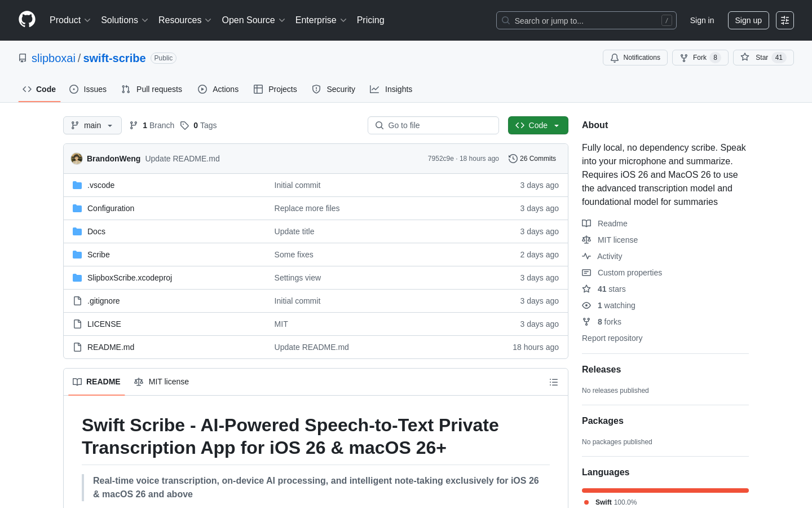Open the Packages heading link
This screenshot has height=508, width=812.
(603, 421)
